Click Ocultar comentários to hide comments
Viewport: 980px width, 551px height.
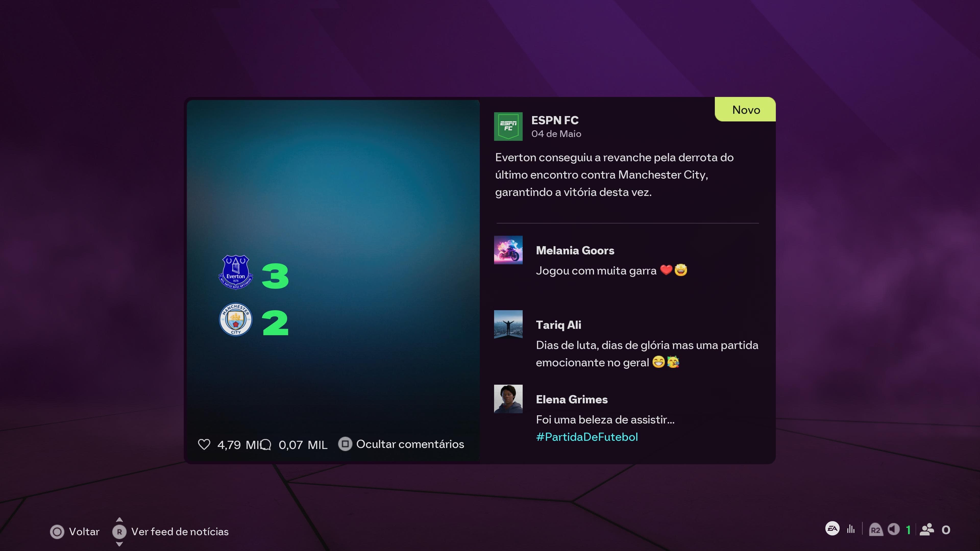point(410,444)
